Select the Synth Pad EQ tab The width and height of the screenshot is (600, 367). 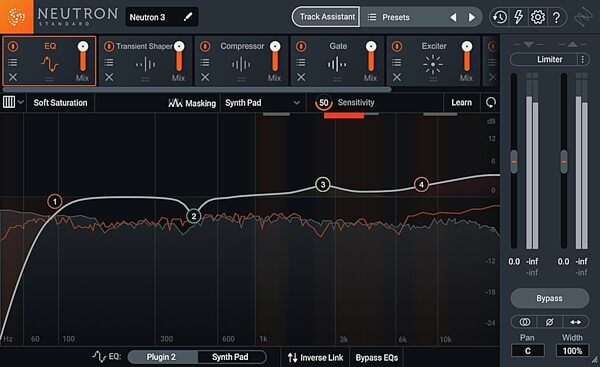point(231,357)
